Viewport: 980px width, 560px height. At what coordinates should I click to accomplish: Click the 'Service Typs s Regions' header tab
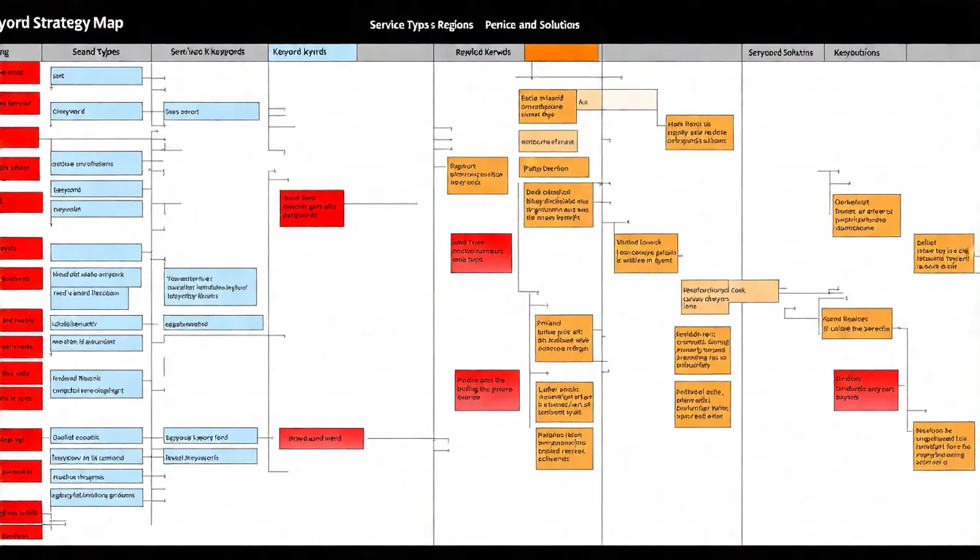[x=421, y=25]
